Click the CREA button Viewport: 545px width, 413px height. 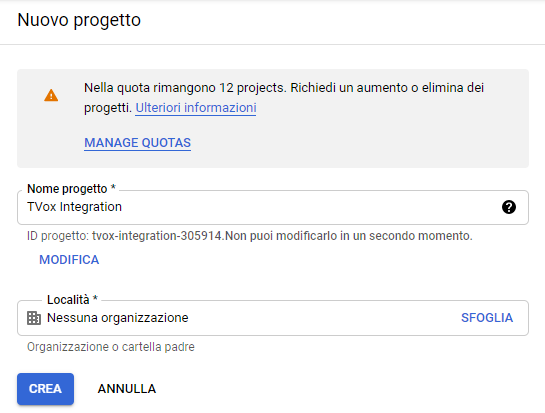pos(46,389)
